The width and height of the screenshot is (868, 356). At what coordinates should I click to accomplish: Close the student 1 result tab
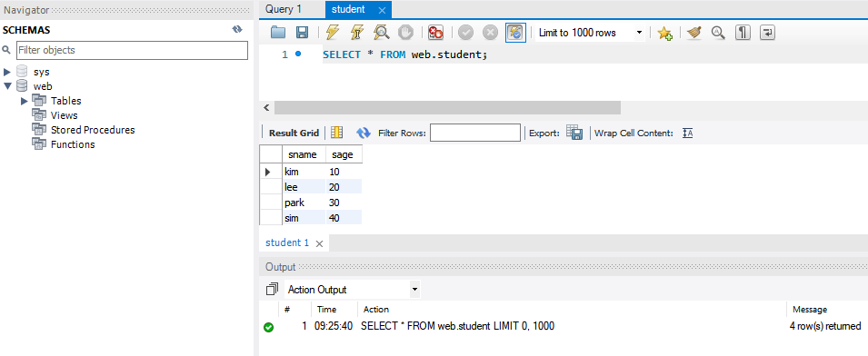[319, 243]
